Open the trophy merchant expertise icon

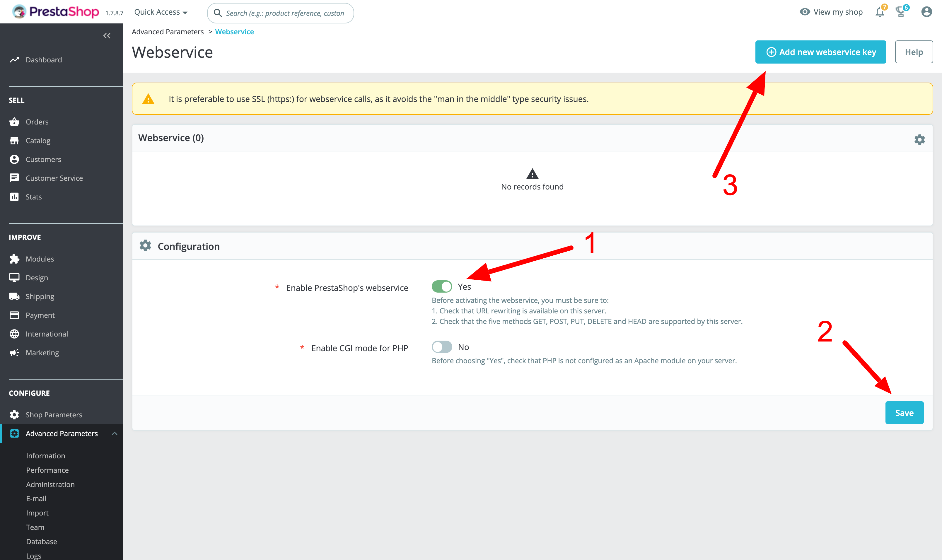click(x=901, y=12)
